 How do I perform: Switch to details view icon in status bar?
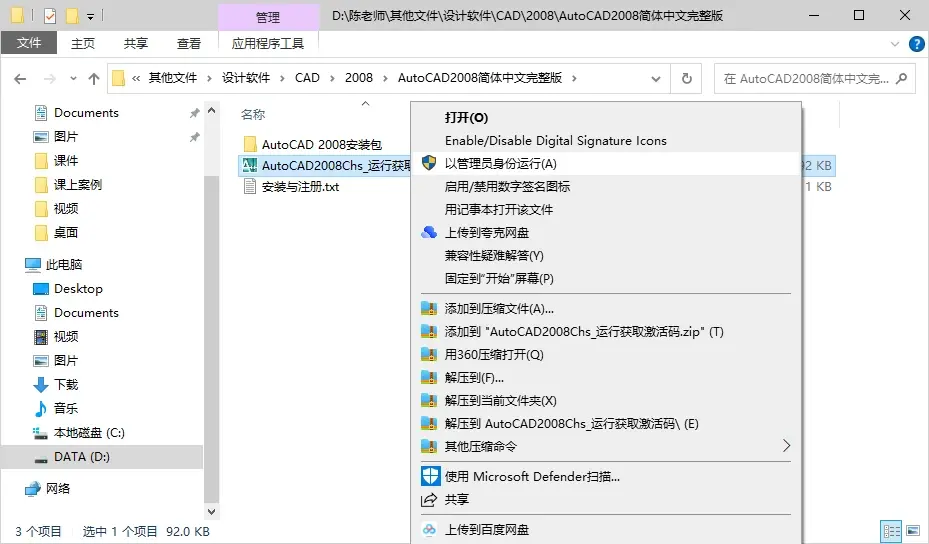(891, 531)
